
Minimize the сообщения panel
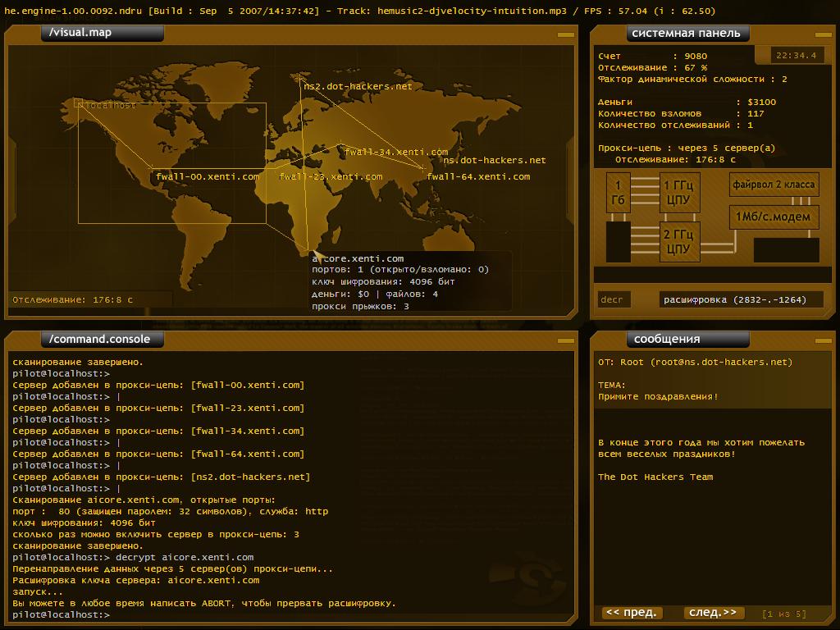[823, 340]
